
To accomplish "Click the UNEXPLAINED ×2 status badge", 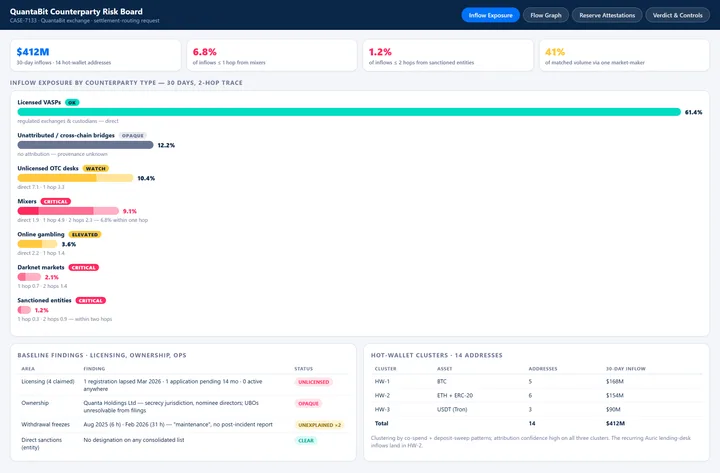I will 320,425.
